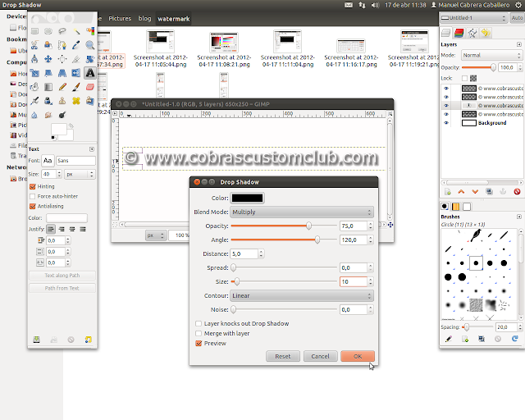Delete the selected layer

(x=517, y=192)
